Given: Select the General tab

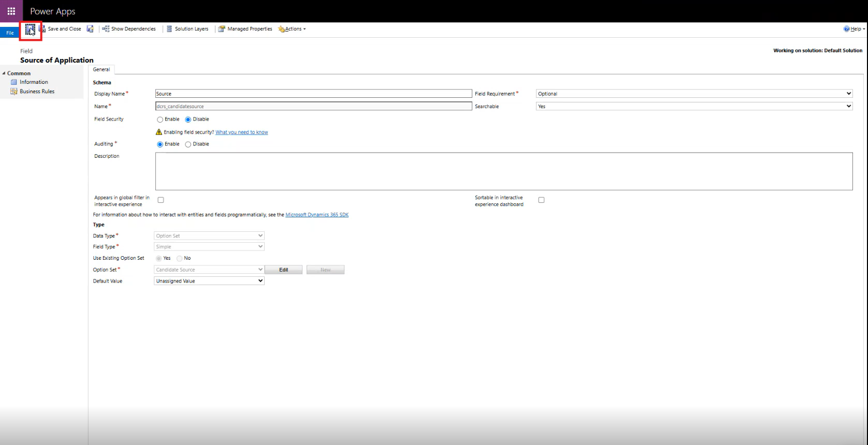Looking at the screenshot, I should pyautogui.click(x=102, y=69).
